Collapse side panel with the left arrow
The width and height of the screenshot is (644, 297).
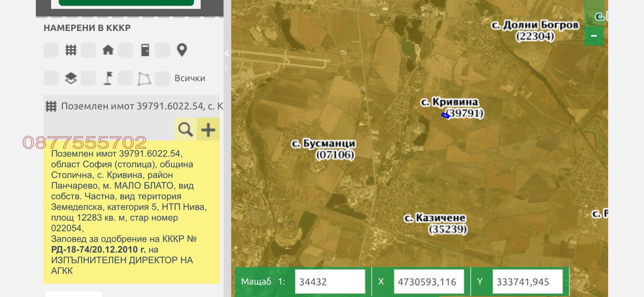(x=226, y=53)
